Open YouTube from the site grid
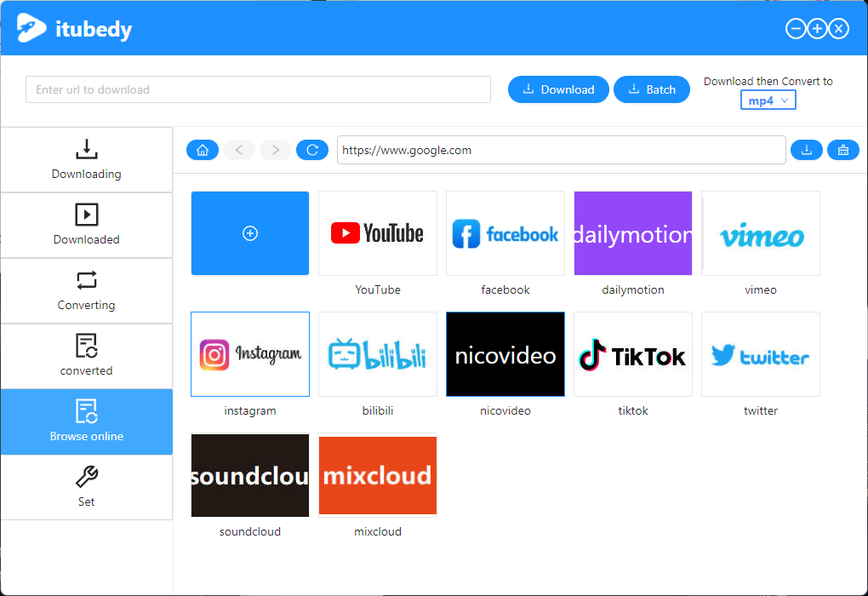 [377, 232]
